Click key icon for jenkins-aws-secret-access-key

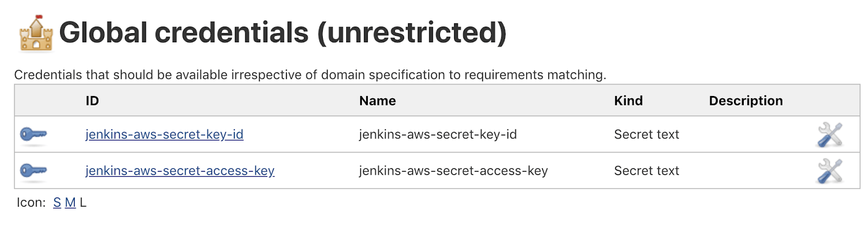[x=33, y=171]
